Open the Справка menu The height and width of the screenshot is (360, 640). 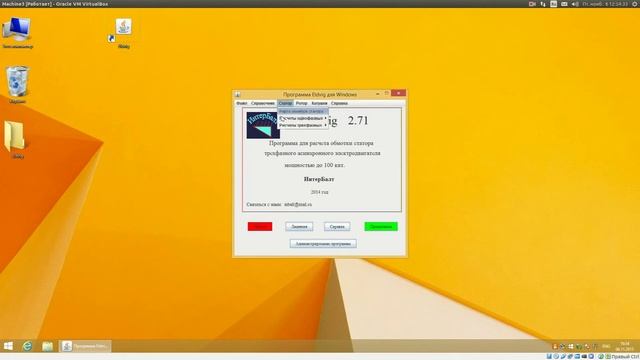[x=339, y=103]
